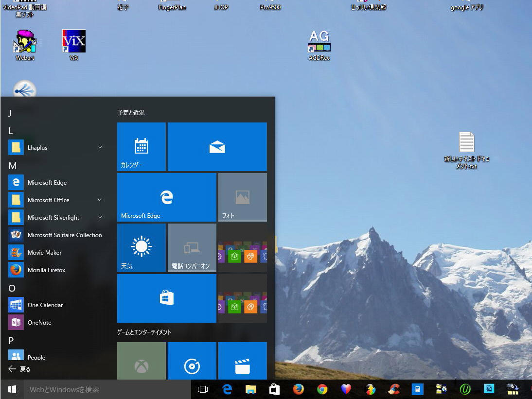Open the Weather (天気) tile
Image resolution: width=532 pixels, height=399 pixels.
tap(141, 247)
